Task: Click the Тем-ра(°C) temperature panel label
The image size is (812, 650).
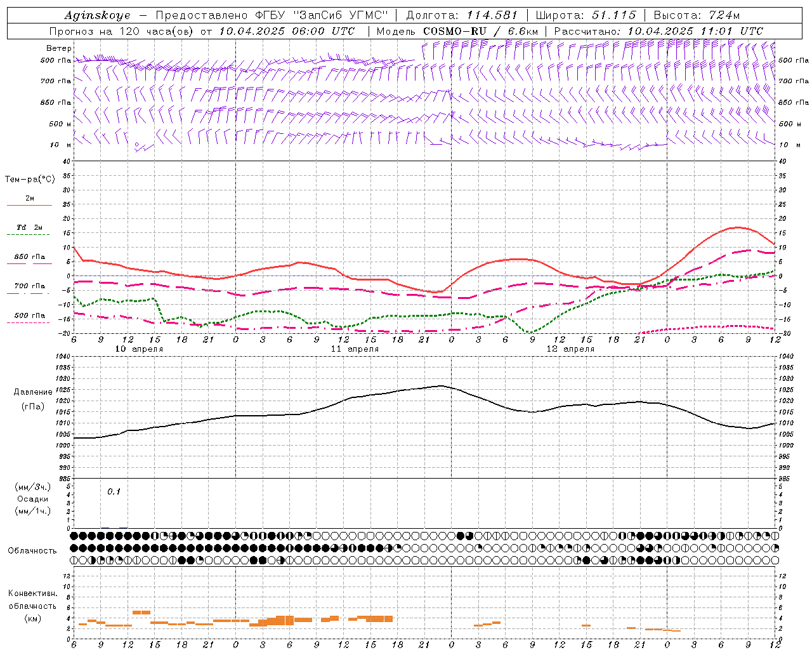Action: 30,179
